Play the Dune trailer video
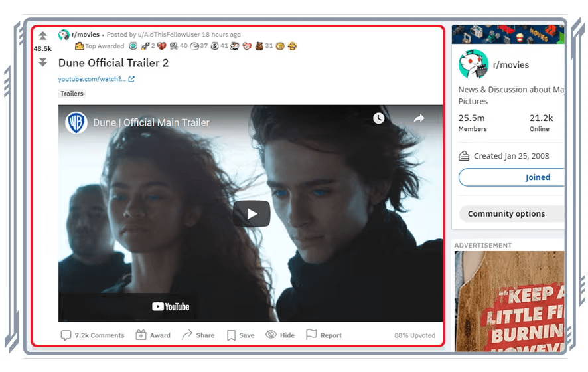This screenshot has height=372, width=588. (x=252, y=214)
